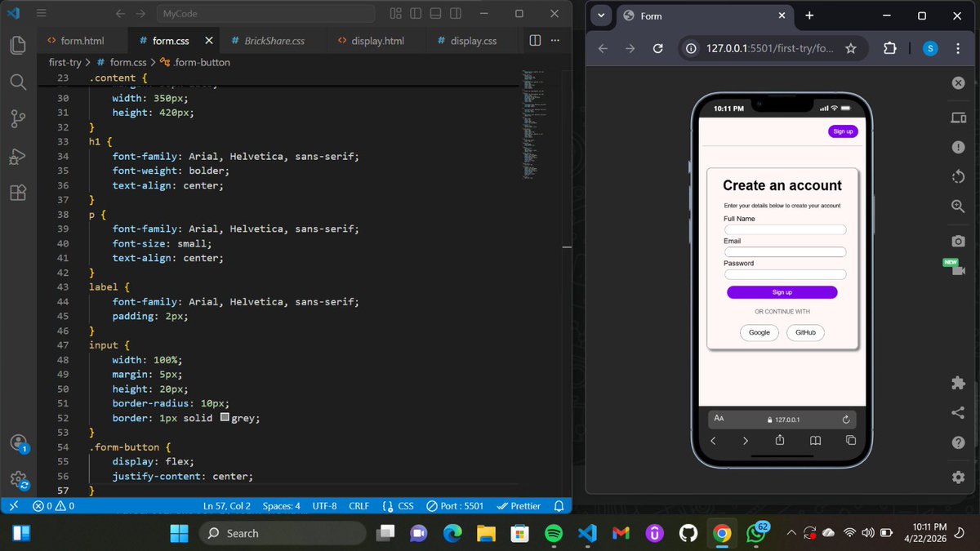Switch device in mobile simulator sidebar
The image size is (980, 551).
pos(958,118)
